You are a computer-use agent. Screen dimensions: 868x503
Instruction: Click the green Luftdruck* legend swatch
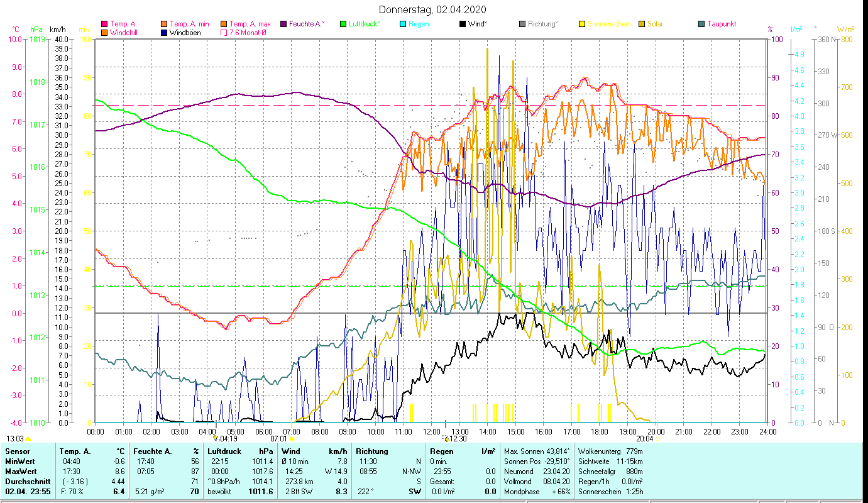[x=343, y=25]
